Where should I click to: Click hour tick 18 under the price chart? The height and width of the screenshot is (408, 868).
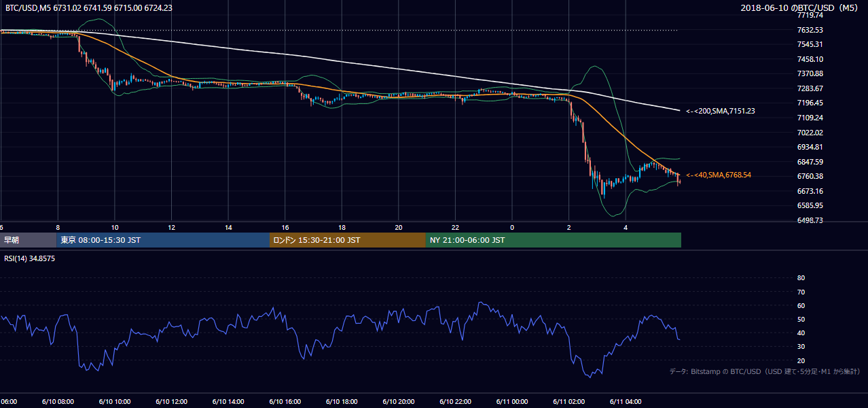point(342,227)
